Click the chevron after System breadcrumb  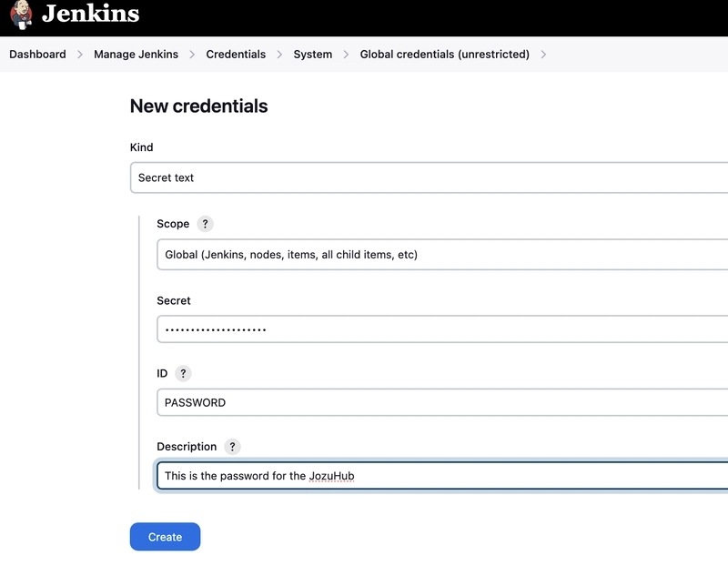[346, 55]
